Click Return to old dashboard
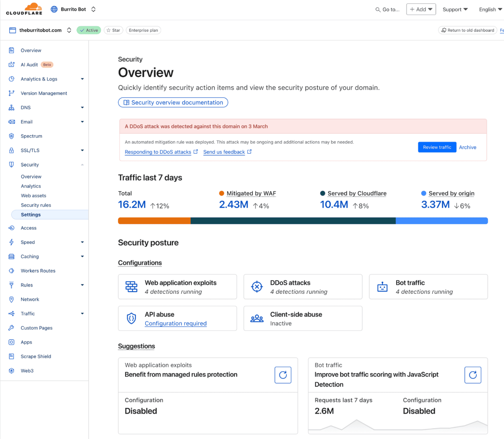The image size is (504, 439). pyautogui.click(x=467, y=30)
